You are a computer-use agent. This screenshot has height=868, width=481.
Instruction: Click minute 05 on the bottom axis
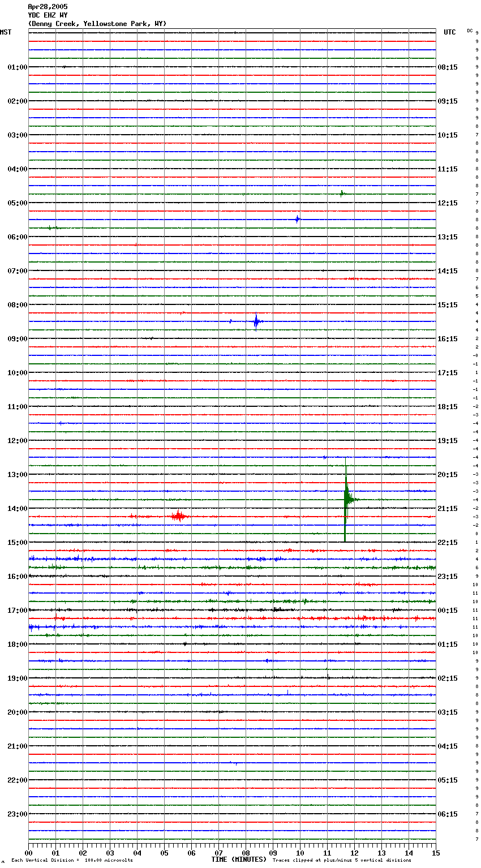(x=164, y=853)
